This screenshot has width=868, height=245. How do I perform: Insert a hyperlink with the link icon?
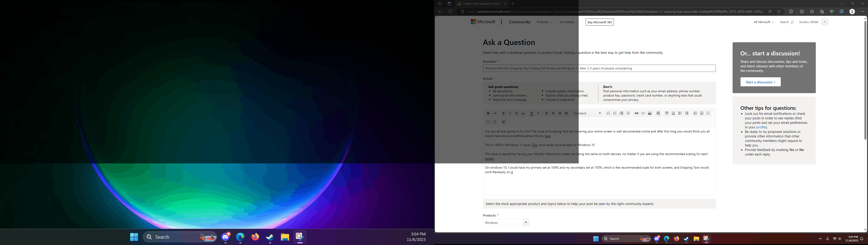(x=637, y=113)
